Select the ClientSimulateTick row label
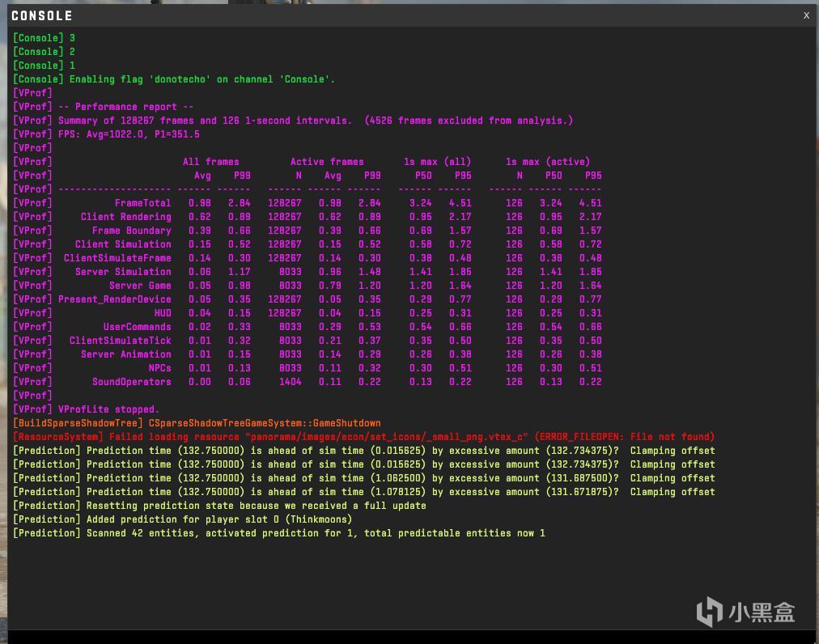The width and height of the screenshot is (819, 644). click(x=120, y=341)
